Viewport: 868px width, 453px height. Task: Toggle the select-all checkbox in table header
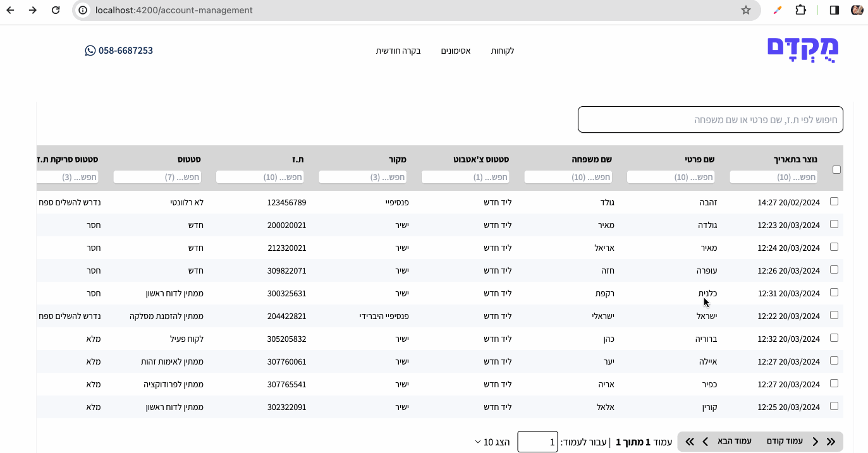click(836, 169)
